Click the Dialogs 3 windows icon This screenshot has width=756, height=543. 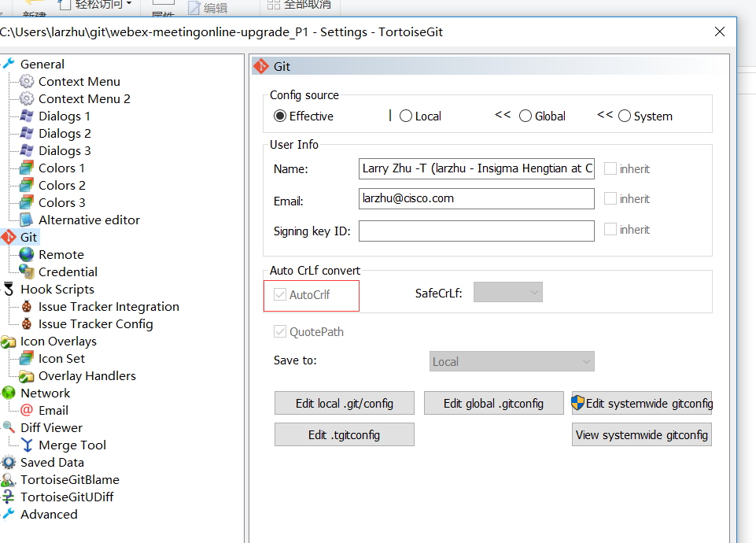click(27, 150)
